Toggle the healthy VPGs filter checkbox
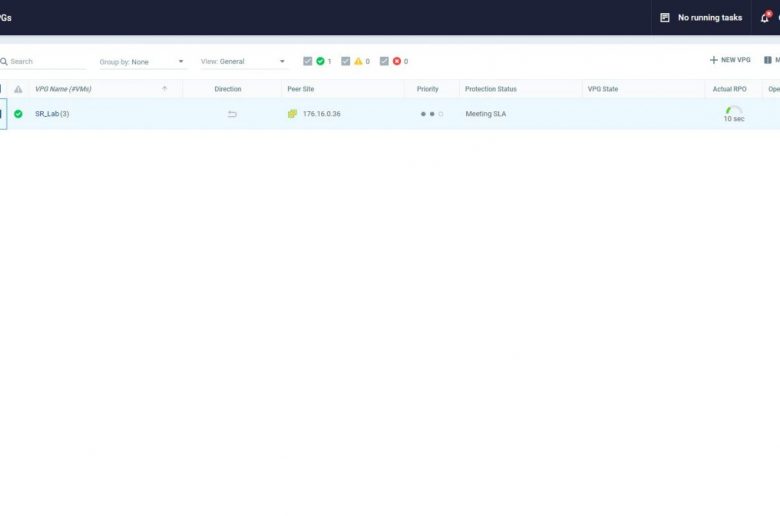The width and height of the screenshot is (780, 516). (307, 61)
